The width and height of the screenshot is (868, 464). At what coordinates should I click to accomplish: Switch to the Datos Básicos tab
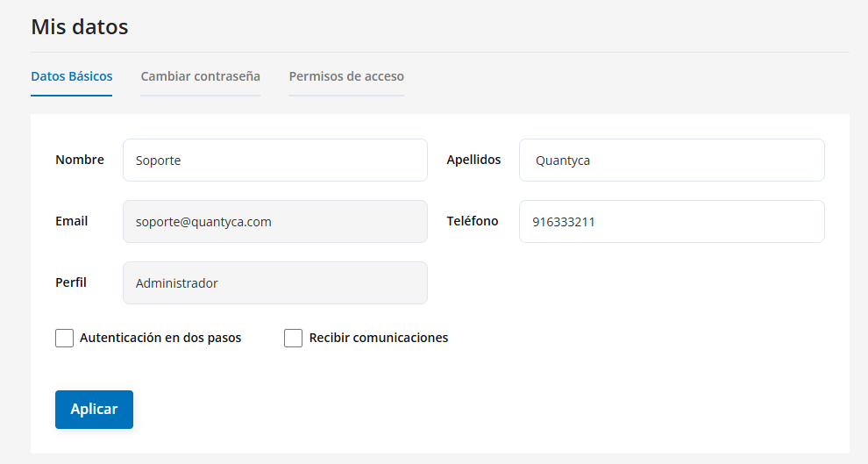point(71,76)
